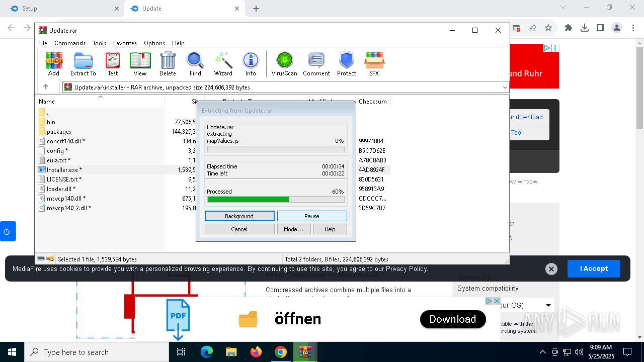Open File Explorer from taskbar
The height and width of the screenshot is (362, 644).
coord(231,352)
